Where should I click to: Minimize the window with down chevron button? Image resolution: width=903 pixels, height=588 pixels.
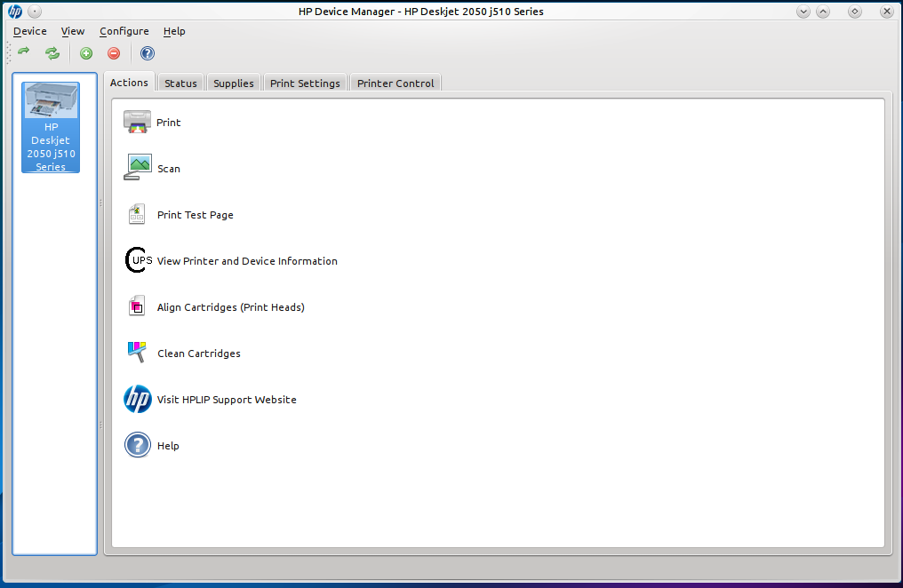[x=803, y=11]
